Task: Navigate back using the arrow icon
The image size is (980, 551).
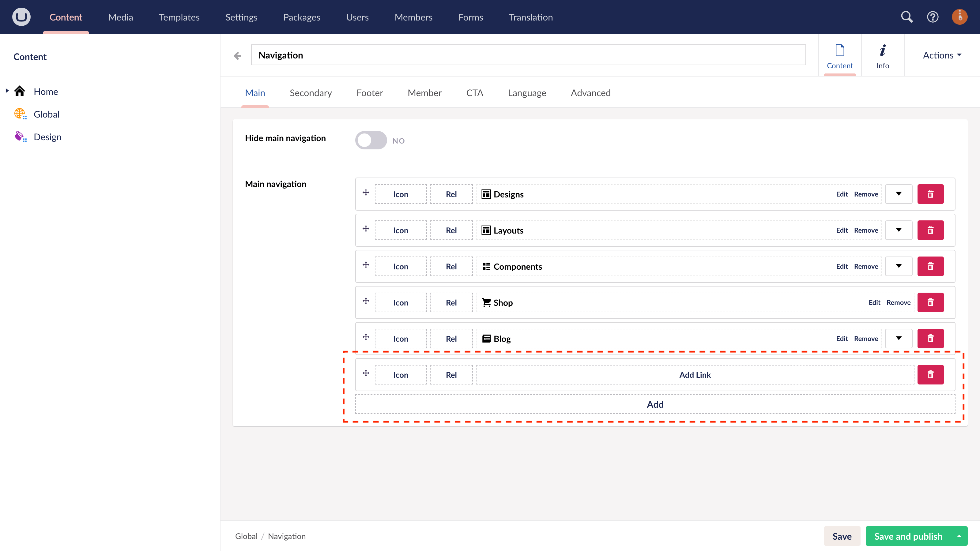Action: click(237, 55)
